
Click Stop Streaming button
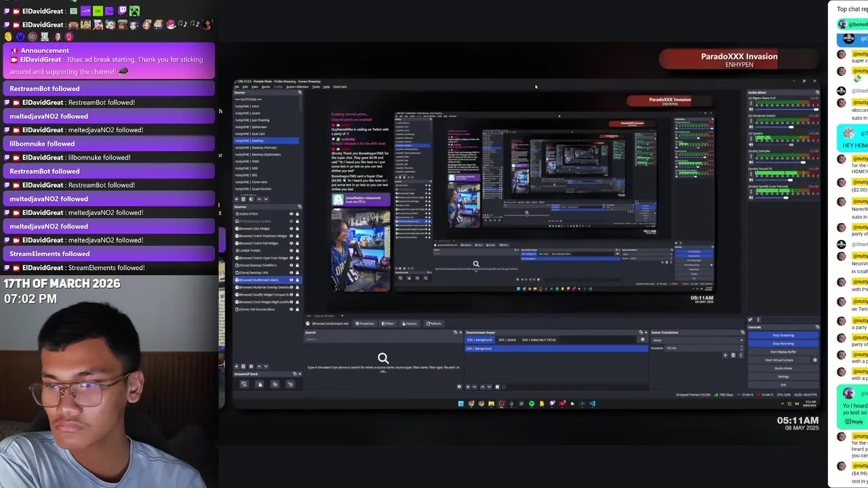click(x=783, y=335)
